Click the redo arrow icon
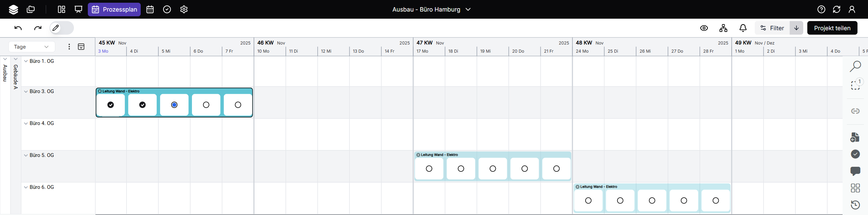 (x=38, y=28)
